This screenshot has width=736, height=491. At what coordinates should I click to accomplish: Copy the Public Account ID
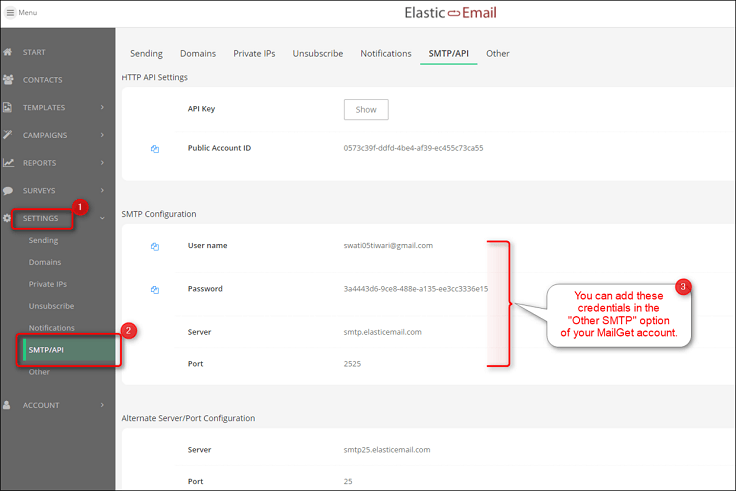(155, 149)
